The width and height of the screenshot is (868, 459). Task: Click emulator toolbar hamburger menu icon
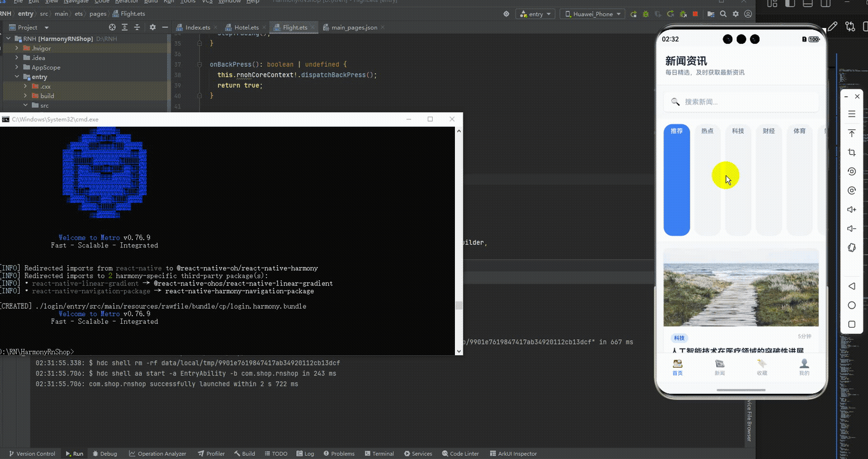851,114
